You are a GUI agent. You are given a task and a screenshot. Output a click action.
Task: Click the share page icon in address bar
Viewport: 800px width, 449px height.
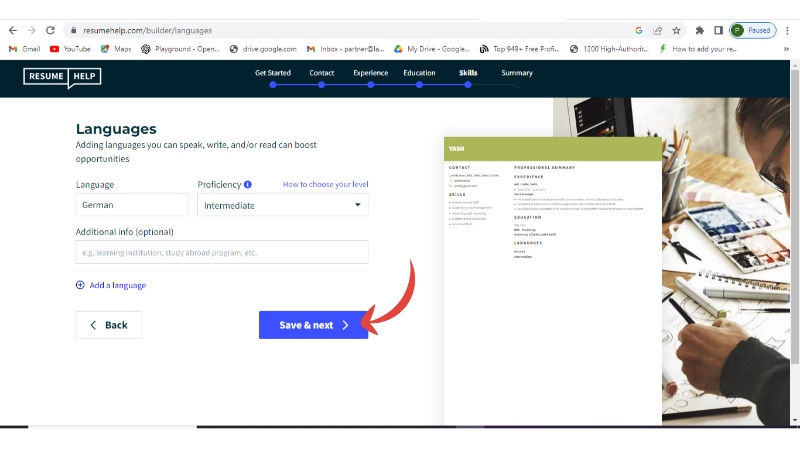click(657, 30)
